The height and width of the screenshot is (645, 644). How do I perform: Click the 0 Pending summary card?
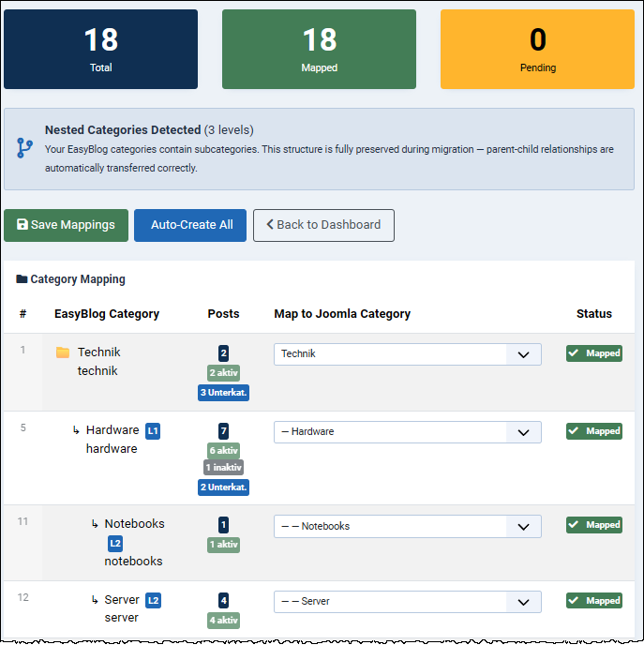pos(537,50)
